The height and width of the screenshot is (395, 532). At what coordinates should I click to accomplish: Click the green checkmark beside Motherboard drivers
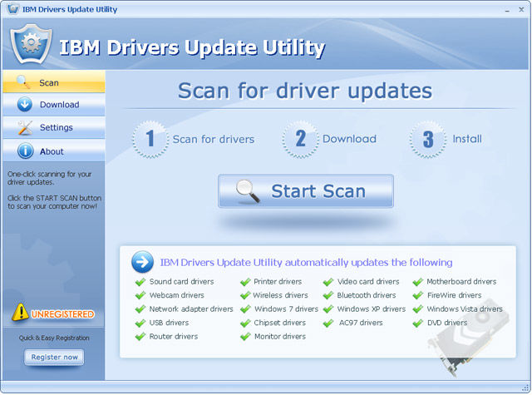tap(418, 282)
